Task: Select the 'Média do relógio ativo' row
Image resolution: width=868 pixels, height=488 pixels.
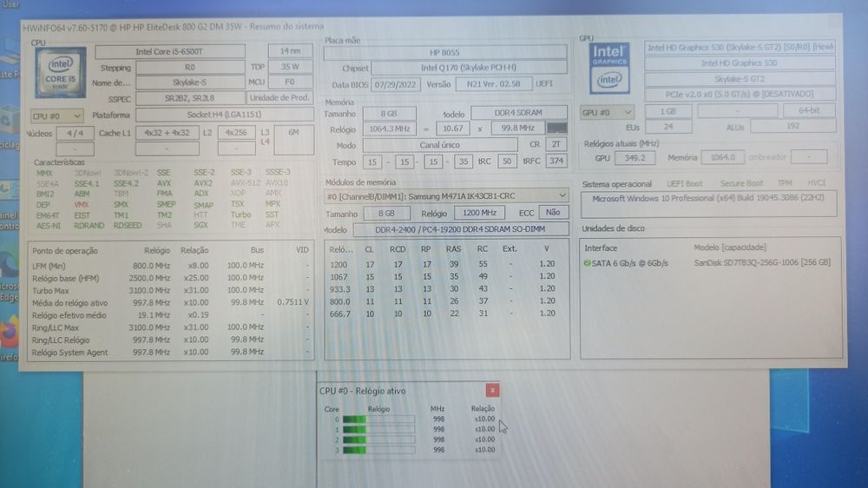Action: (170, 303)
